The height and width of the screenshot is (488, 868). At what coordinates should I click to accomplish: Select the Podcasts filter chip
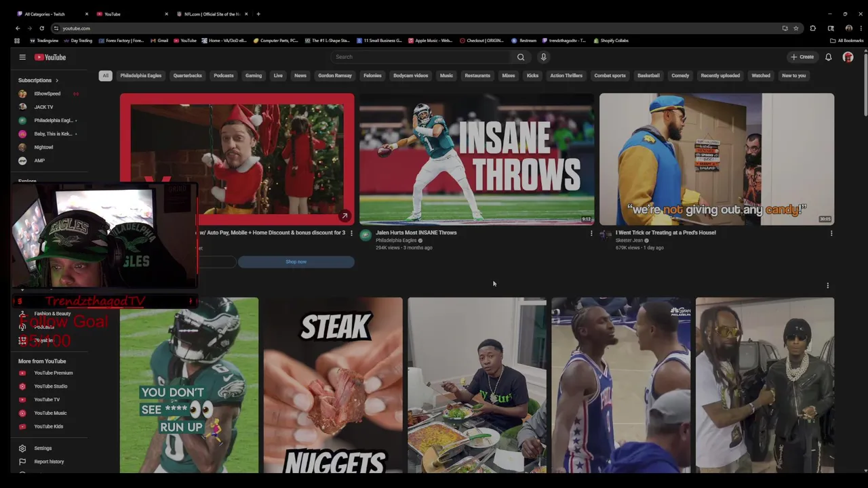(224, 76)
